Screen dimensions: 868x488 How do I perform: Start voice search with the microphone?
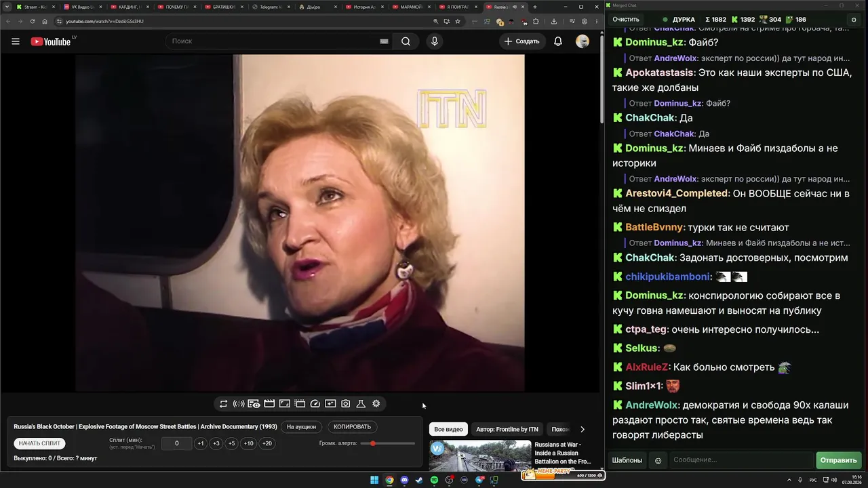pyautogui.click(x=435, y=41)
